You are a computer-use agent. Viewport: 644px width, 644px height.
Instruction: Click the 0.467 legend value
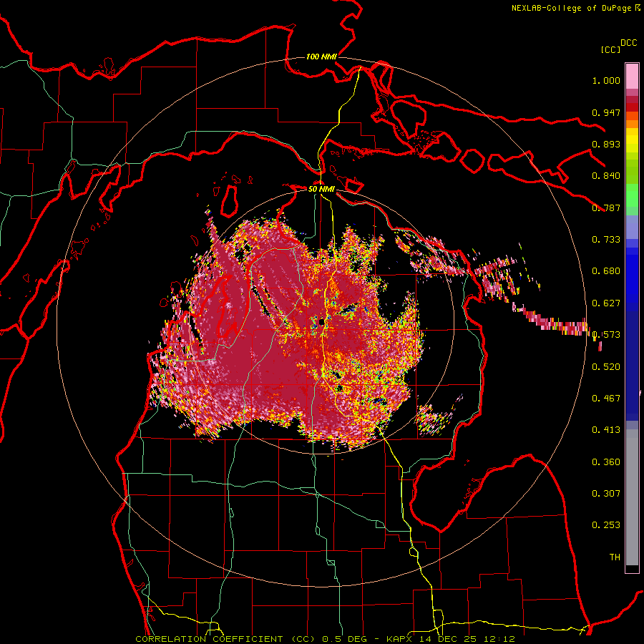pyautogui.click(x=606, y=399)
